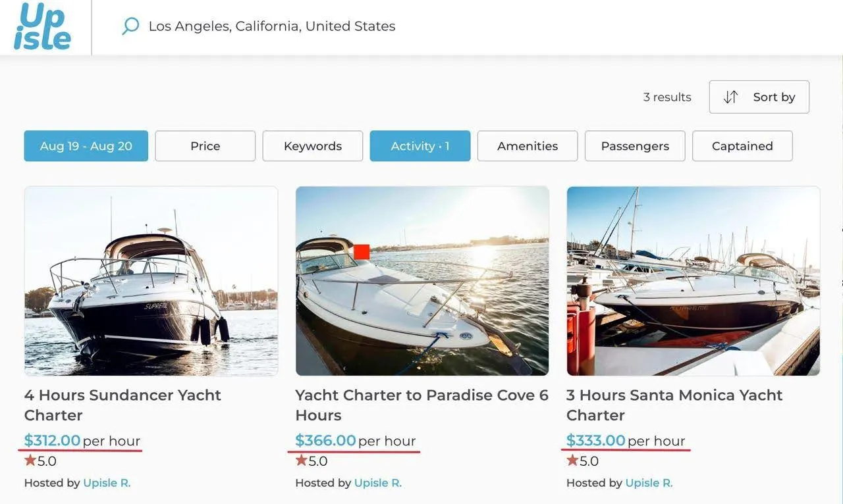Enable the Captained filter
Image resolution: width=843 pixels, height=504 pixels.
pyautogui.click(x=742, y=145)
